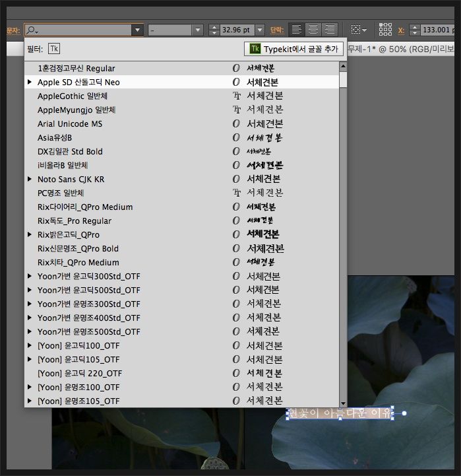Click the transform reference point grid icon
Image resolution: width=461 pixels, height=476 pixels.
(385, 30)
